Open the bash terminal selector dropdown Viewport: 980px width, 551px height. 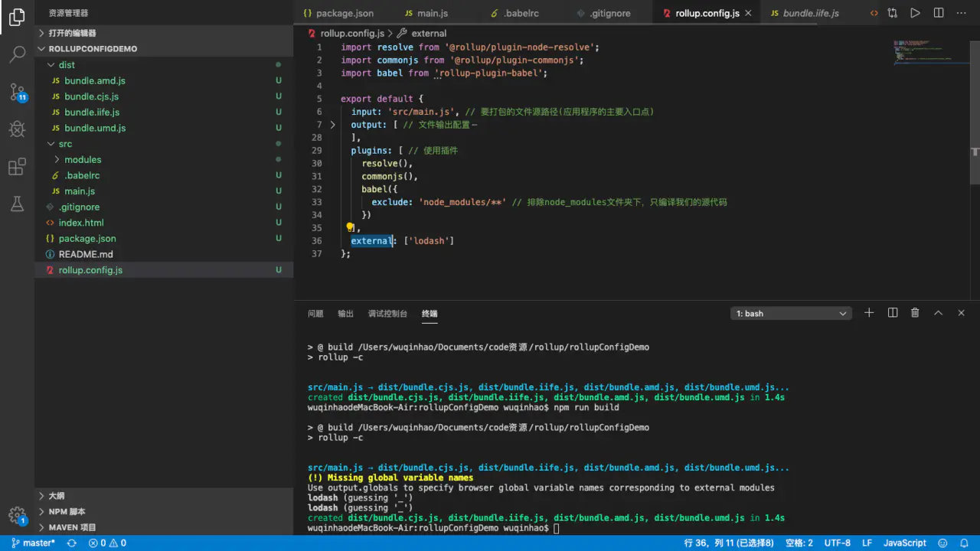pyautogui.click(x=791, y=313)
